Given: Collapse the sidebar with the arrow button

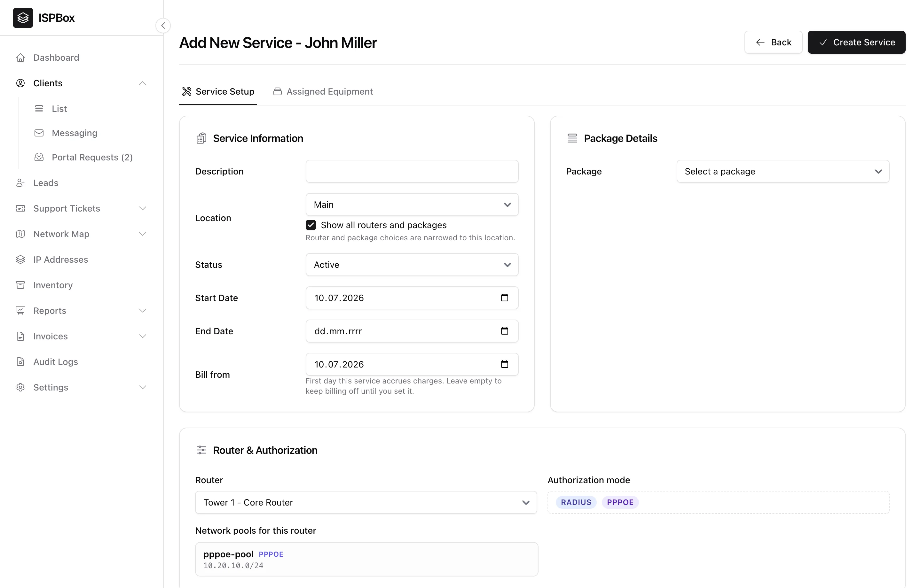Looking at the screenshot, I should click(x=163, y=26).
